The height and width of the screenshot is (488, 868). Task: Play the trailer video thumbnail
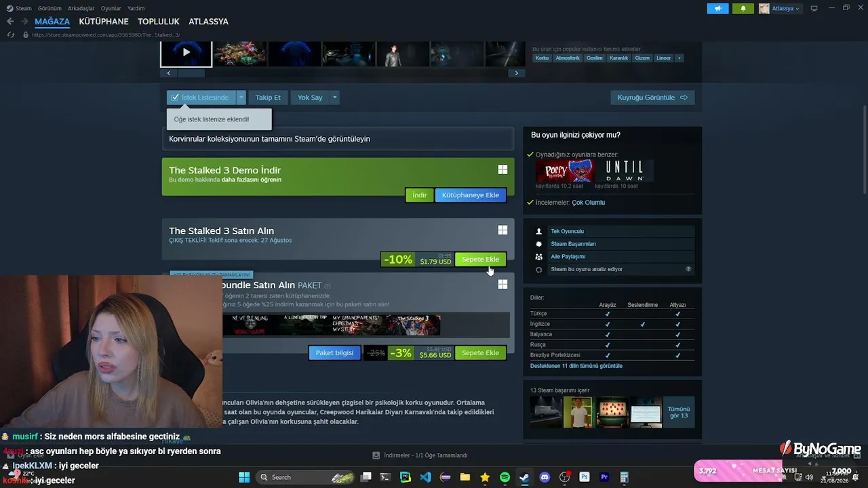tap(186, 54)
